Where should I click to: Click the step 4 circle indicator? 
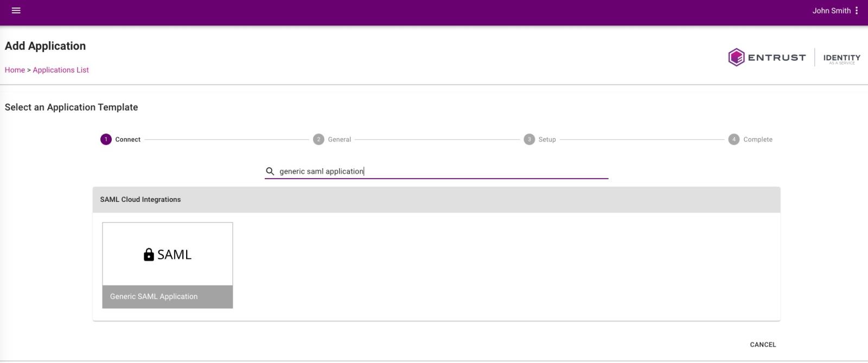click(x=733, y=139)
